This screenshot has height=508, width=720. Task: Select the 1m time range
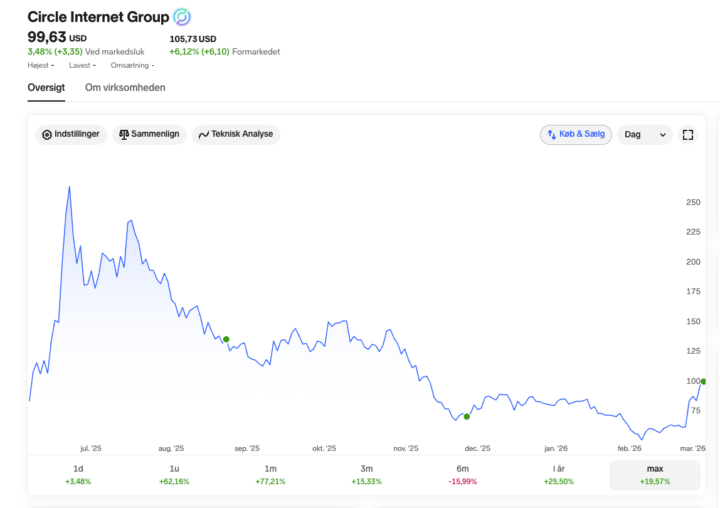tap(270, 474)
